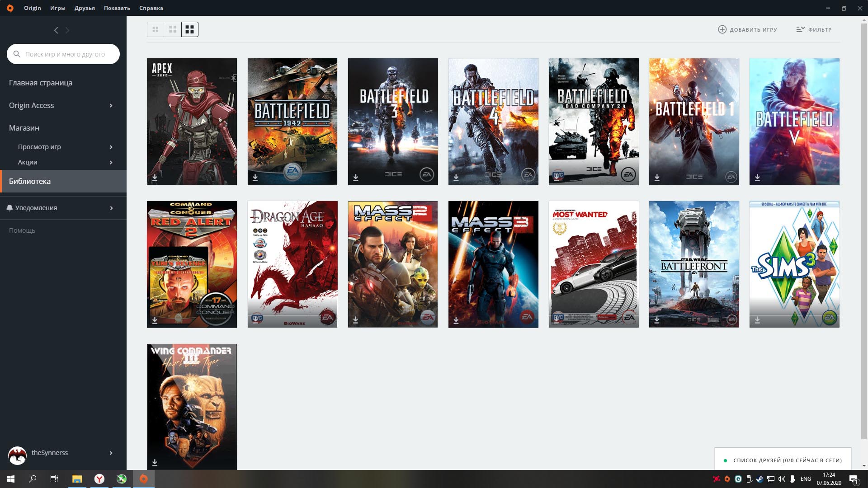Open Battlefield 1 game tile
This screenshot has height=488, width=868.
click(x=694, y=122)
